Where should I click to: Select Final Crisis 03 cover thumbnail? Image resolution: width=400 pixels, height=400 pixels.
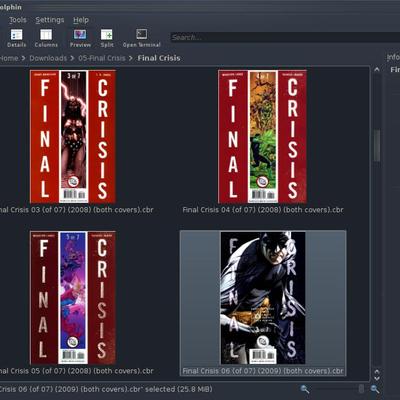click(73, 136)
